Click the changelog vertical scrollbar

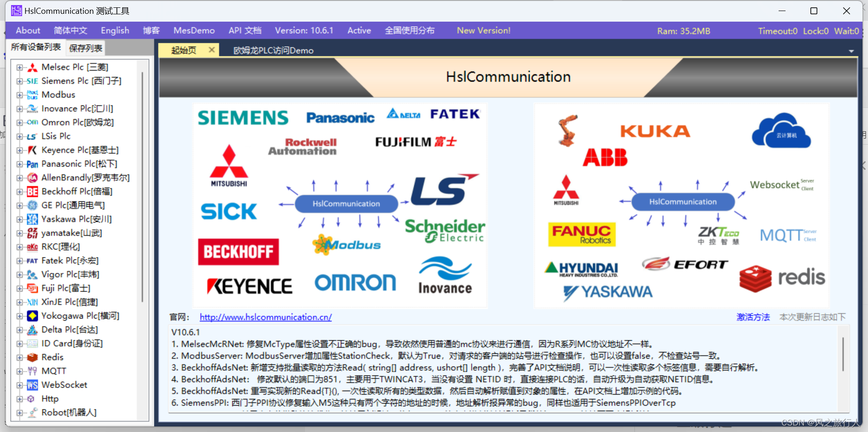843,354
